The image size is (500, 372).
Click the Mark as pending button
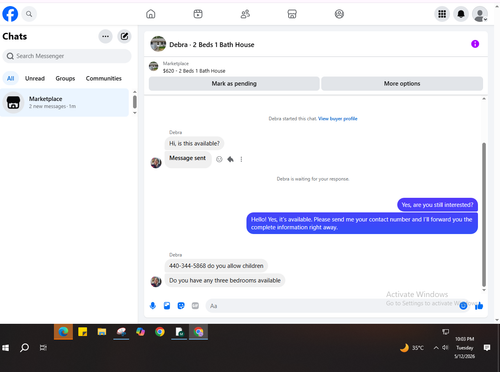[234, 84]
